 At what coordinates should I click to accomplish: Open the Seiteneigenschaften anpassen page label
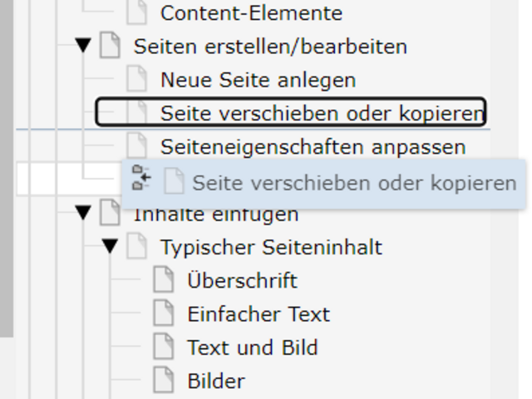[313, 146]
